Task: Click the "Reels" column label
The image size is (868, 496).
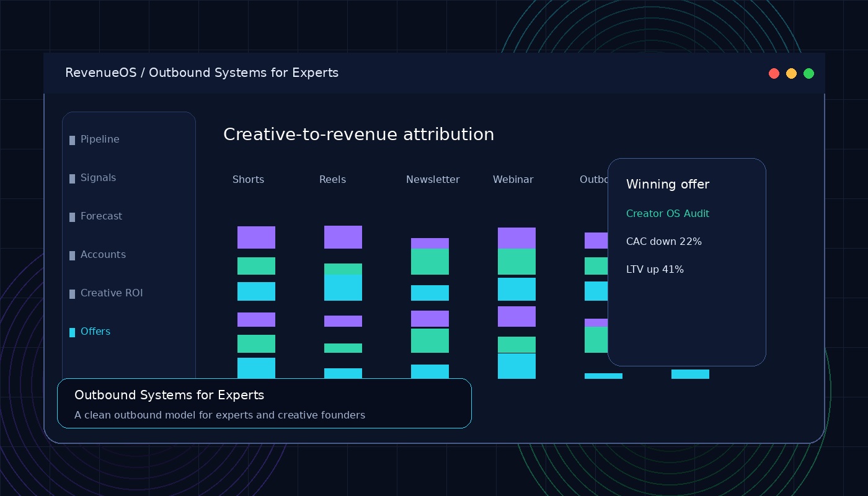Action: [332, 180]
